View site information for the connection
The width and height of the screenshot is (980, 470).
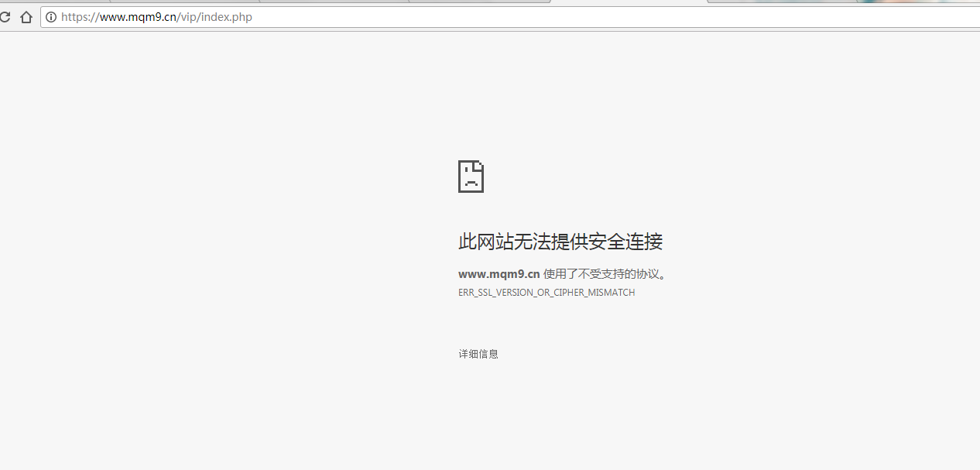point(51,17)
